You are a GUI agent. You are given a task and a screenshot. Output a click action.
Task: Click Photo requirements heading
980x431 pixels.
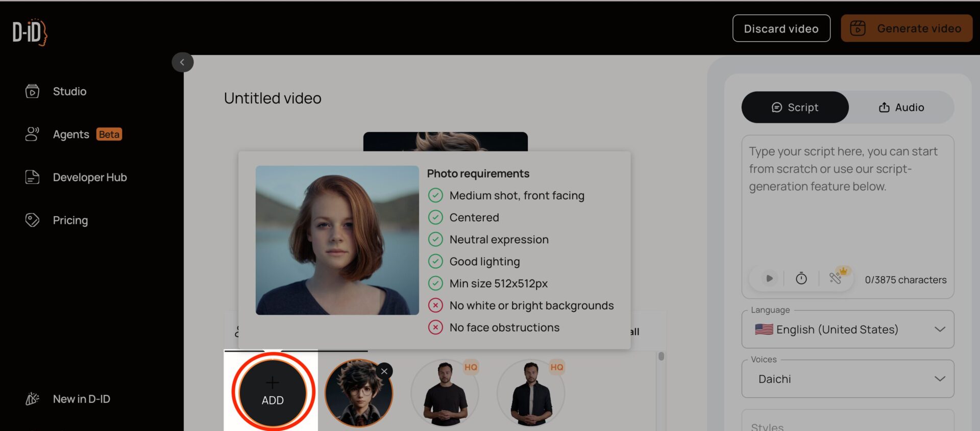(x=478, y=173)
